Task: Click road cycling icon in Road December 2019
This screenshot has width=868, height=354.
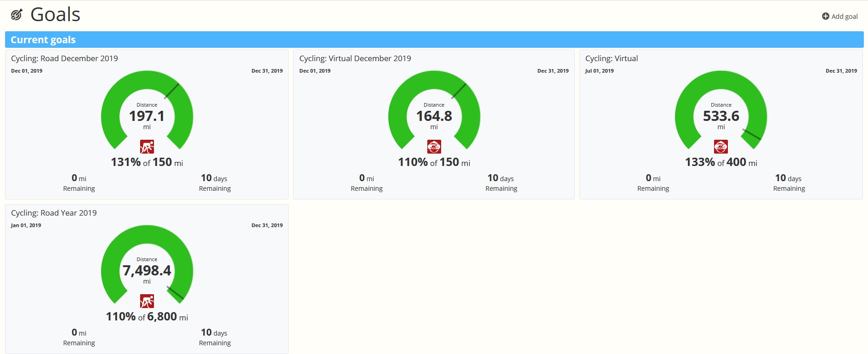Action: pyautogui.click(x=147, y=147)
